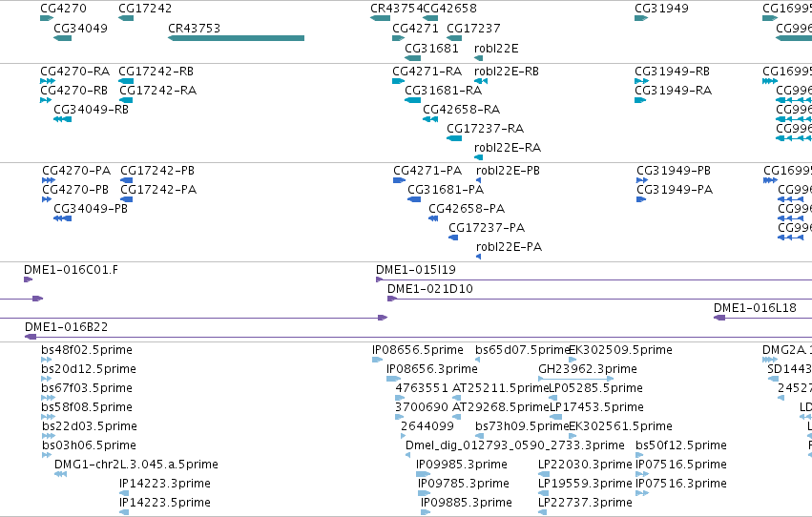
Task: Select transcript CG31681-RA
Action: [413, 100]
